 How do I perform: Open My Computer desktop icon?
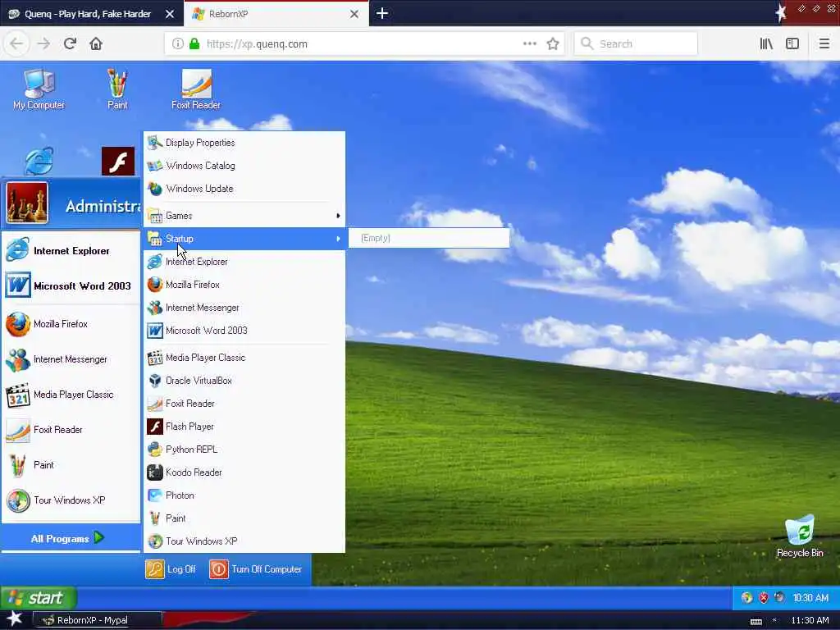[39, 89]
